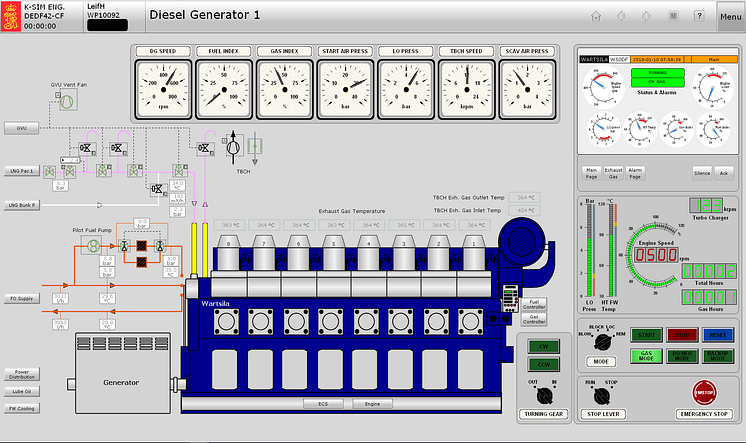Viewport: 746px width, 443px height.
Task: Switch to the Exhaust Gas page
Action: click(613, 173)
